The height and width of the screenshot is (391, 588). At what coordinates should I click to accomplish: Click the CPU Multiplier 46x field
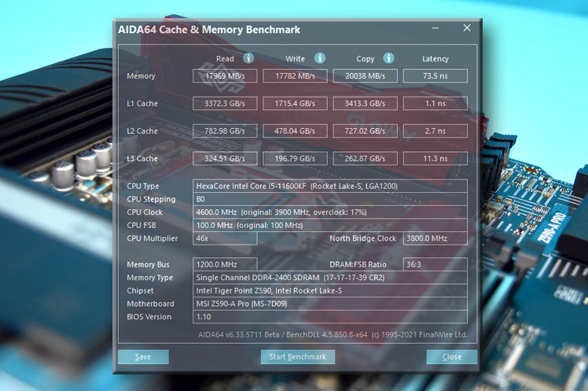click(225, 238)
